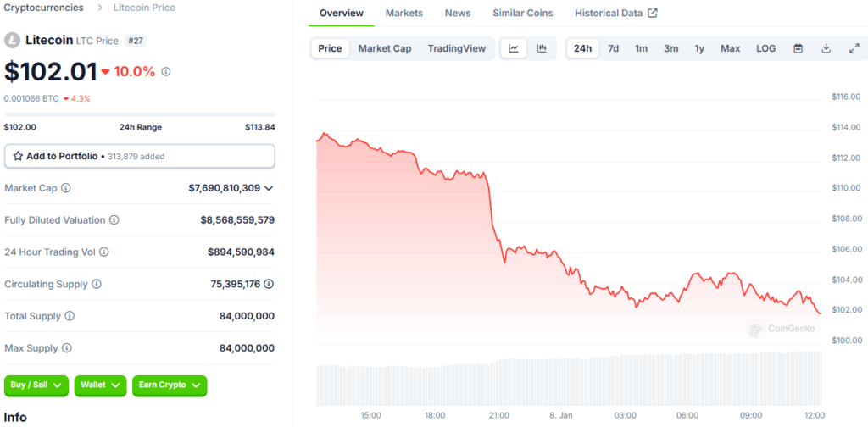Screen dimensions: 868x427
Task: Select the 24h time range
Action: [582, 48]
